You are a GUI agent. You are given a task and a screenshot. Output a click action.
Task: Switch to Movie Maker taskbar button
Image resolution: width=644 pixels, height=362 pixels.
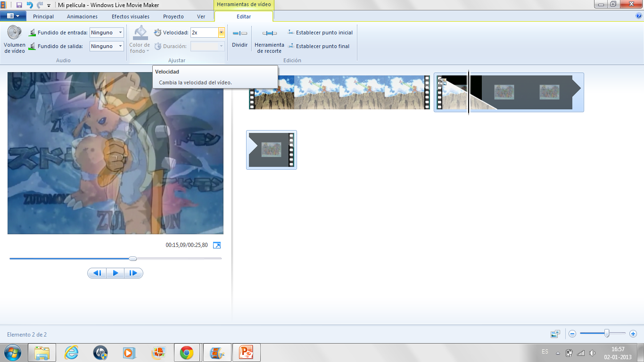point(217,353)
